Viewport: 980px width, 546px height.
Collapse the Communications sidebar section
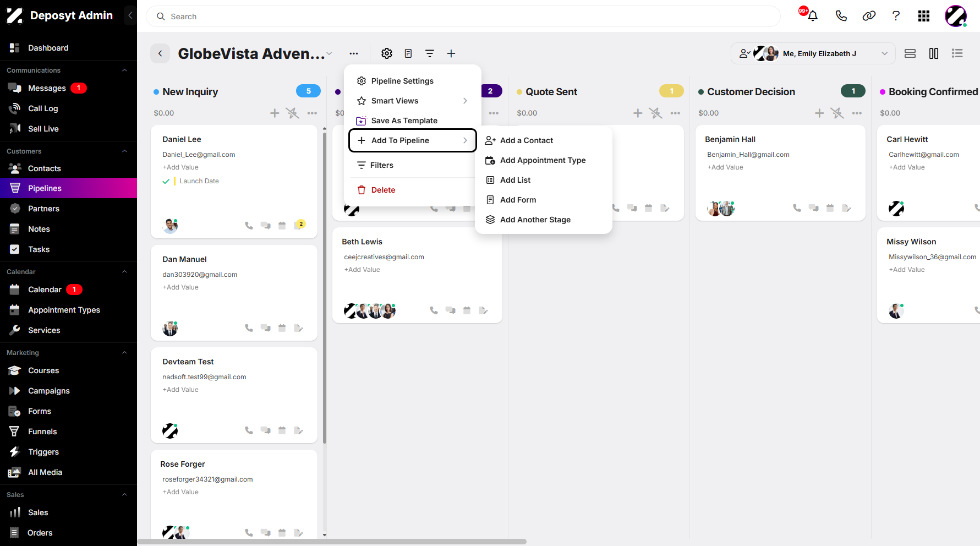[x=124, y=70]
